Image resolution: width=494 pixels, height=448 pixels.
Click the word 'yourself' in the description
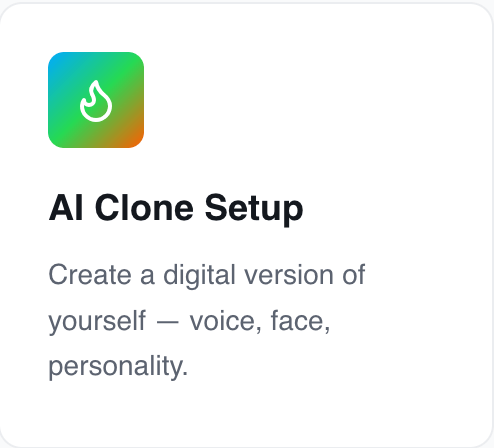point(97,321)
